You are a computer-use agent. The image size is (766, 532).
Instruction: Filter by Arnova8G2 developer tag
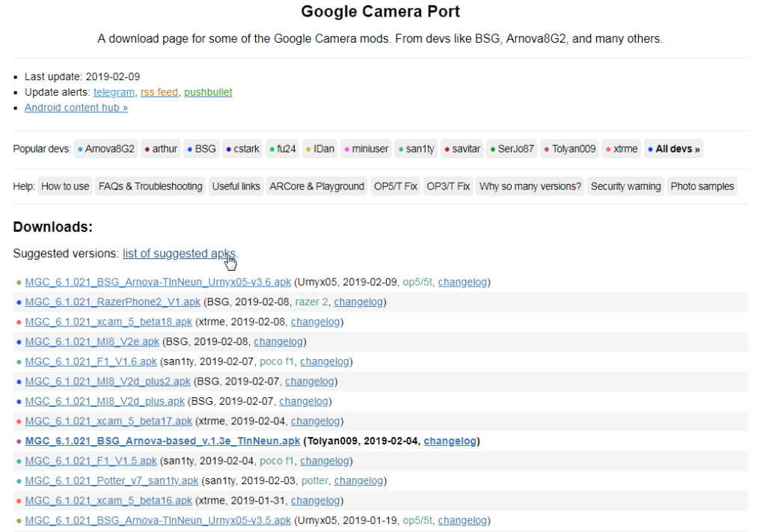coord(109,149)
